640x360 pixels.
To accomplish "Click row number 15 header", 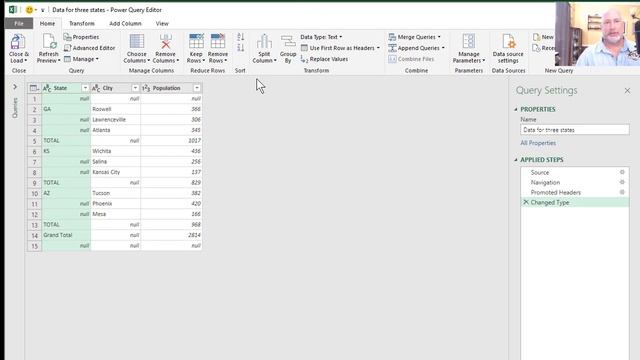I will click(34, 246).
